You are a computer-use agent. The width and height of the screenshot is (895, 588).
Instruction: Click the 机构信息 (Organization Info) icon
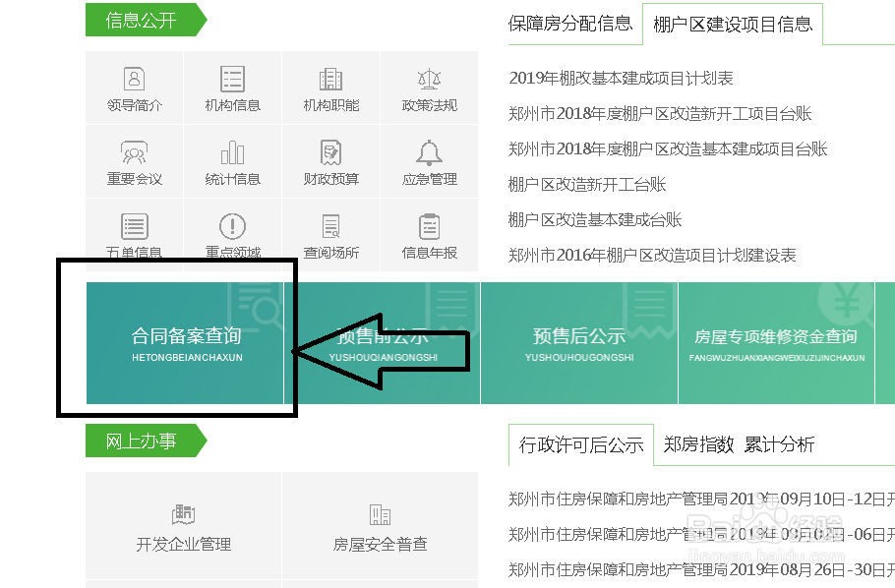(232, 88)
